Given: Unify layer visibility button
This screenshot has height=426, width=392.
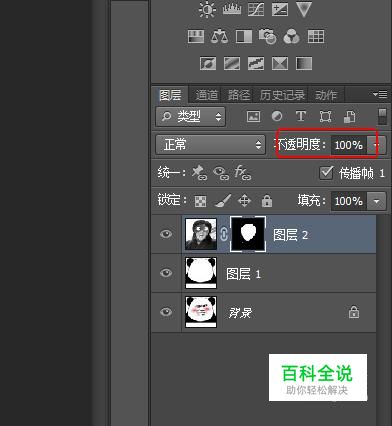Looking at the screenshot, I should (221, 173).
